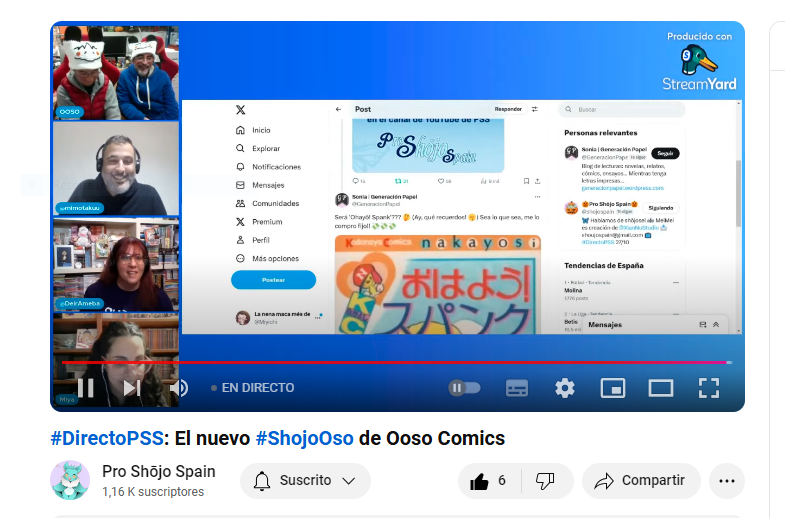Screen dimensions: 785x518
Task: Click the reply icon under the post
Action: 358,181
